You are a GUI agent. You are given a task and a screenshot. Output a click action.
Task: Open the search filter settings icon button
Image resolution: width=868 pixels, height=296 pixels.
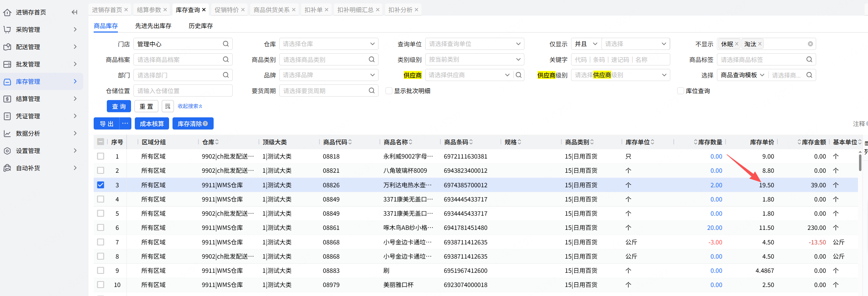point(168,106)
